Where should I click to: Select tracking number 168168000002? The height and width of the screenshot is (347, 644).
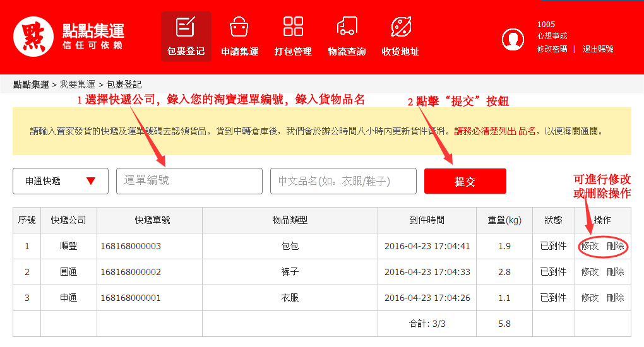[x=131, y=272]
